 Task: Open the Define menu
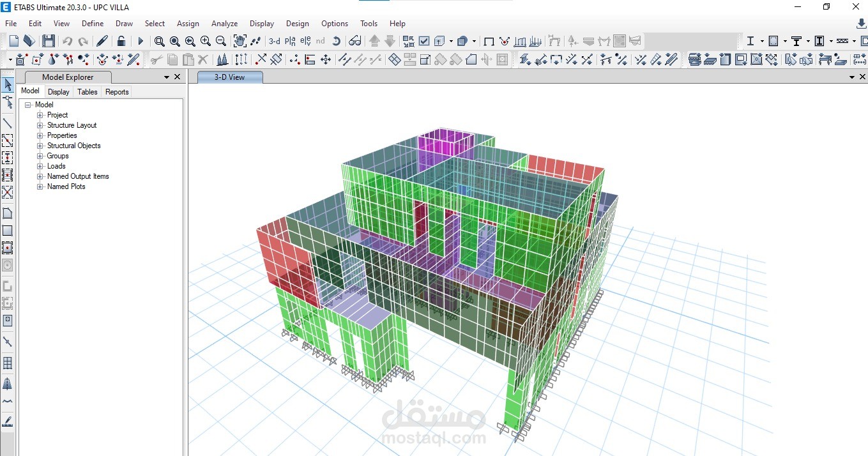(93, 24)
